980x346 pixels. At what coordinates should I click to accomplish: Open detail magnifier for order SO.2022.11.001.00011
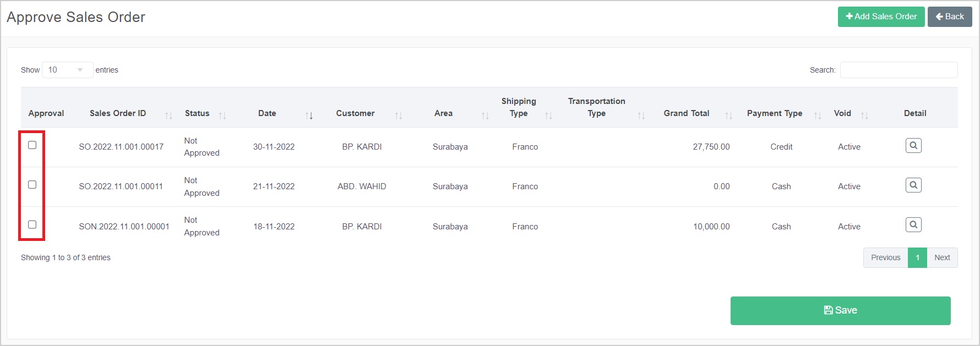tap(913, 185)
